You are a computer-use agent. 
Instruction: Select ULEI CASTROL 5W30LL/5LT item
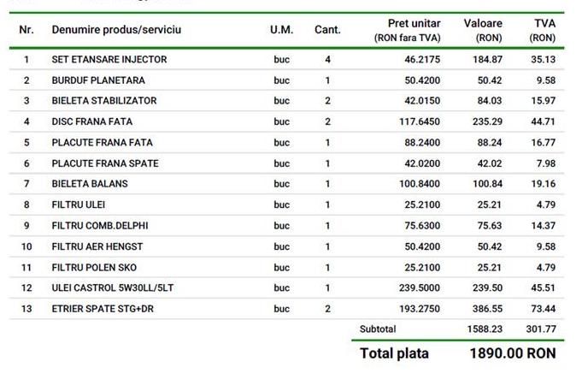111,288
